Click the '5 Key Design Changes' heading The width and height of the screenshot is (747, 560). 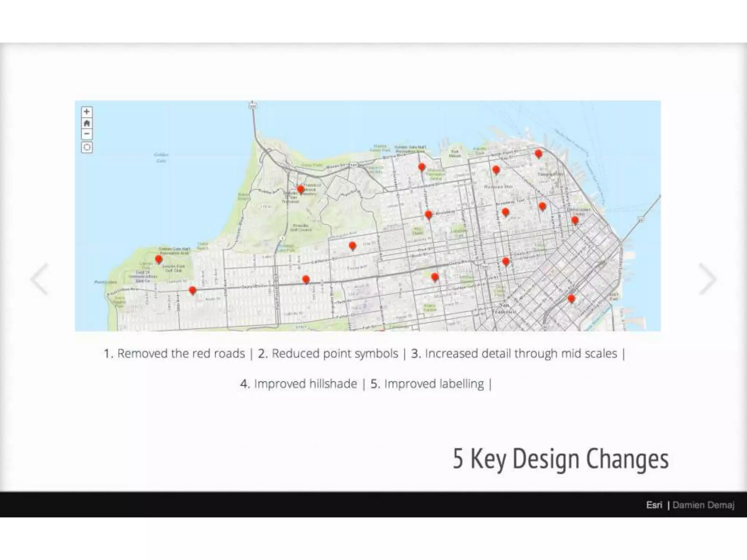561,459
